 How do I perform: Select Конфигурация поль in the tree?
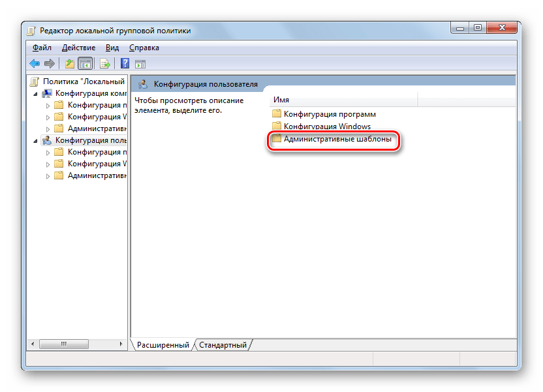tap(91, 140)
